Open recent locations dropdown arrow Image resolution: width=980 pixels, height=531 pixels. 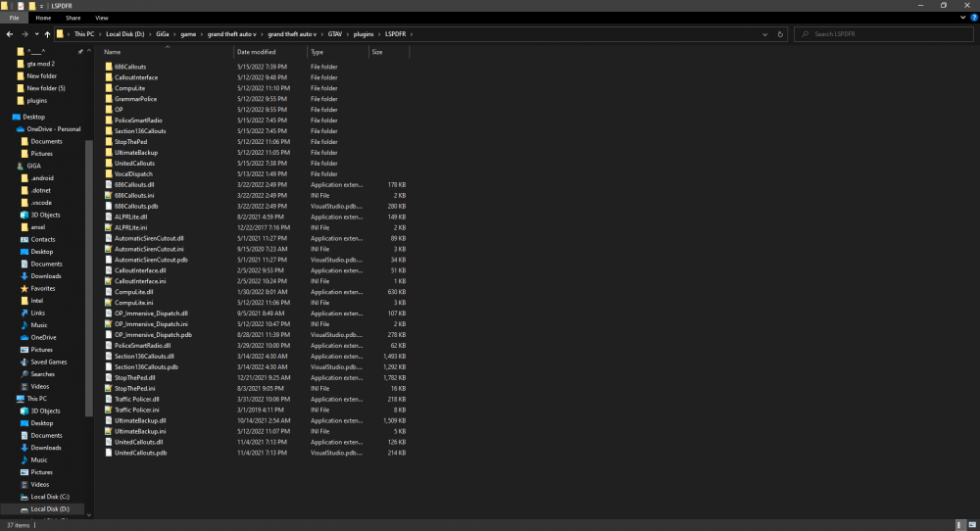37,34
